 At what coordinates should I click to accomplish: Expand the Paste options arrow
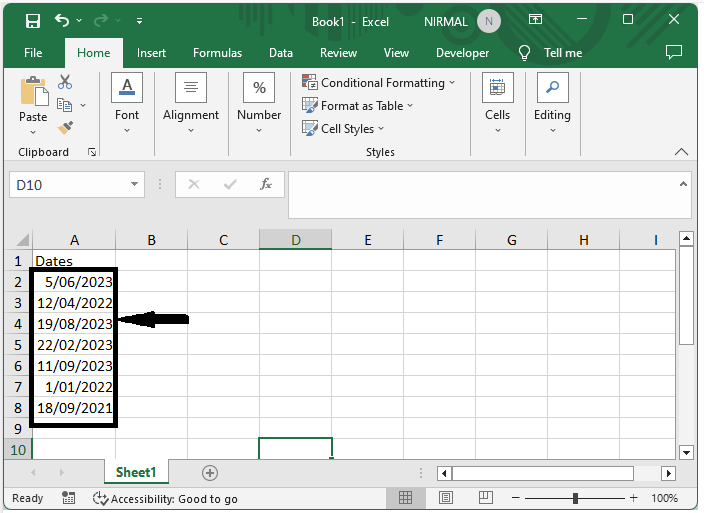(33, 132)
